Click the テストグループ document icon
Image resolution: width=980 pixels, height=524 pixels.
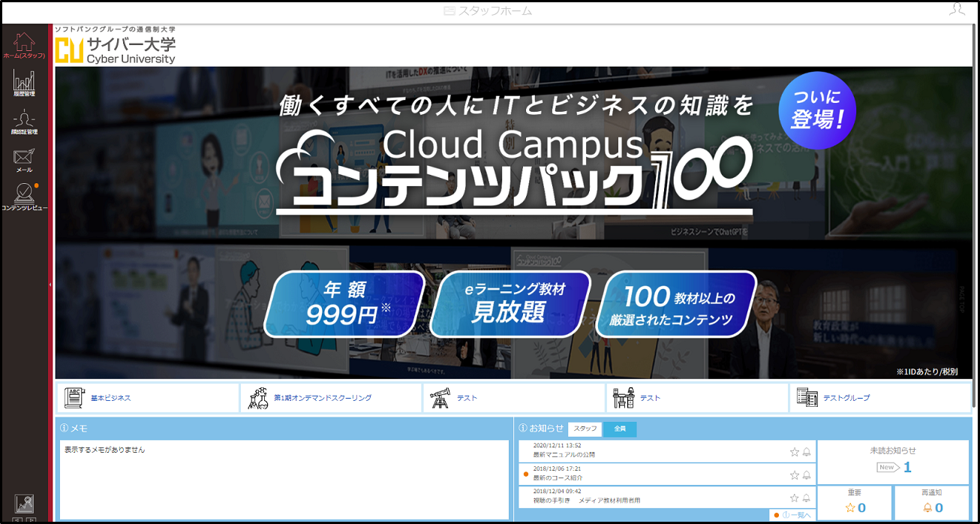(807, 398)
